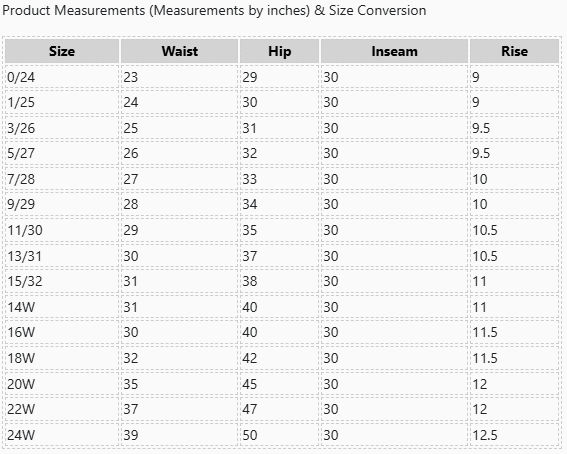The width and height of the screenshot is (567, 454).
Task: Select rise value 12.5 cell
Action: point(514,434)
